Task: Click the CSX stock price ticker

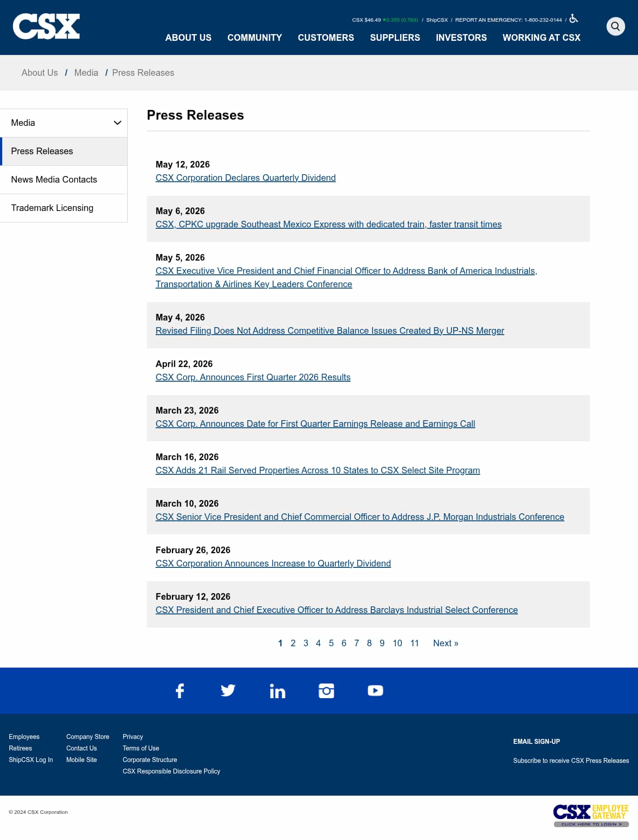Action: (385, 20)
